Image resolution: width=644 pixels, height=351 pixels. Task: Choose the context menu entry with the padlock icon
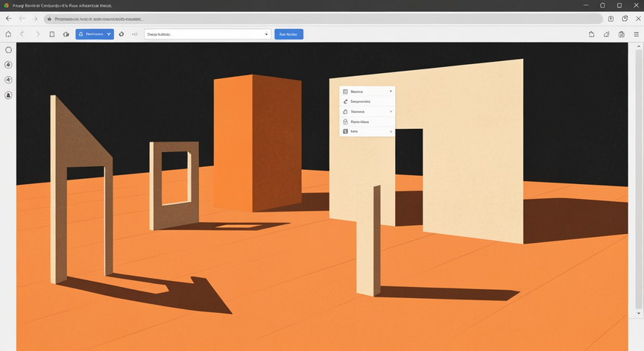point(367,122)
